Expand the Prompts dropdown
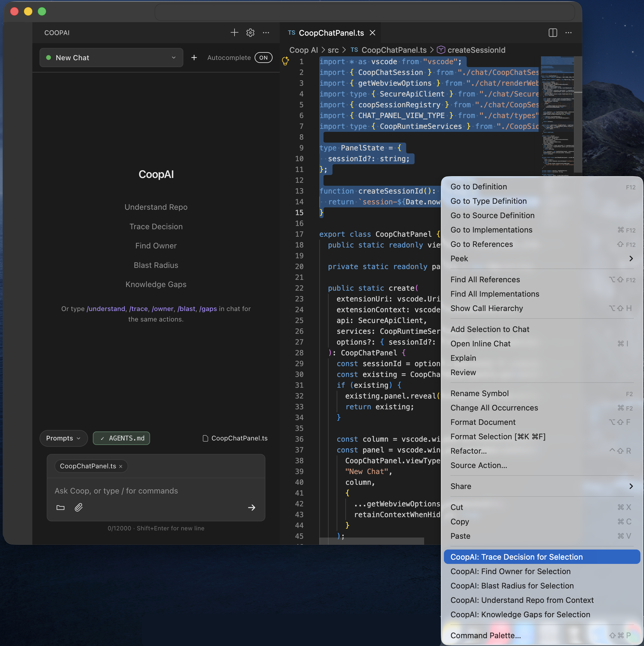The image size is (644, 646). tap(64, 438)
